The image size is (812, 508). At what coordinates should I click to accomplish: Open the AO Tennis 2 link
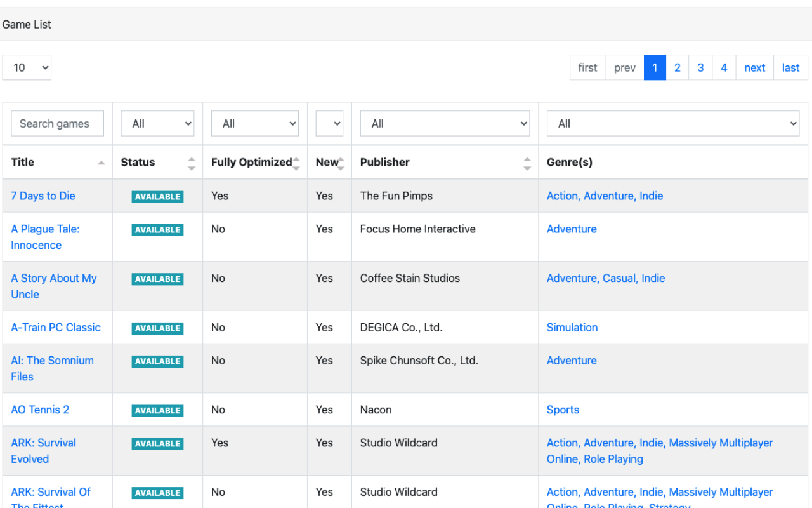(40, 410)
